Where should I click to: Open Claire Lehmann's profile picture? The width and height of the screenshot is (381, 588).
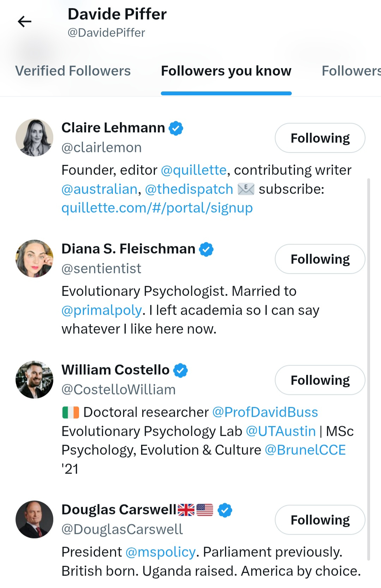(35, 138)
